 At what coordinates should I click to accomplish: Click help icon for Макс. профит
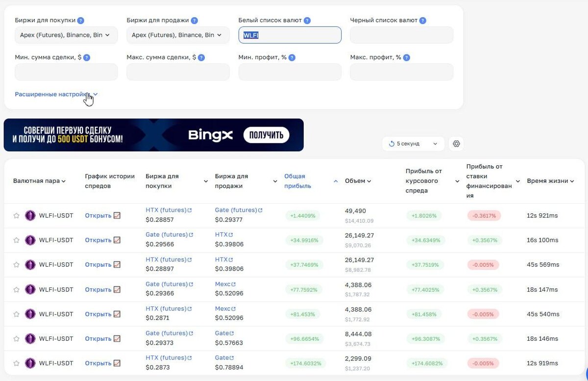tap(406, 57)
